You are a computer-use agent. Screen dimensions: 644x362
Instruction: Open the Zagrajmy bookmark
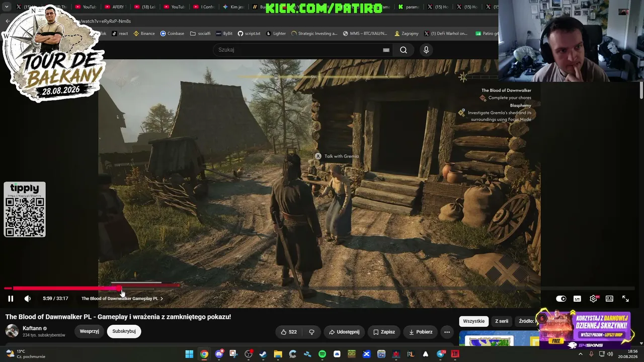pos(406,34)
